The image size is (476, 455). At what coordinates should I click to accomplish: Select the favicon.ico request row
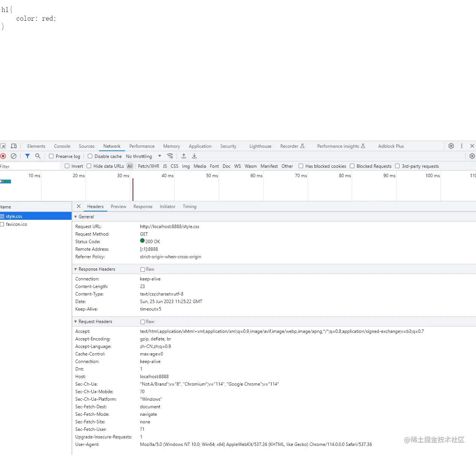tap(36, 224)
